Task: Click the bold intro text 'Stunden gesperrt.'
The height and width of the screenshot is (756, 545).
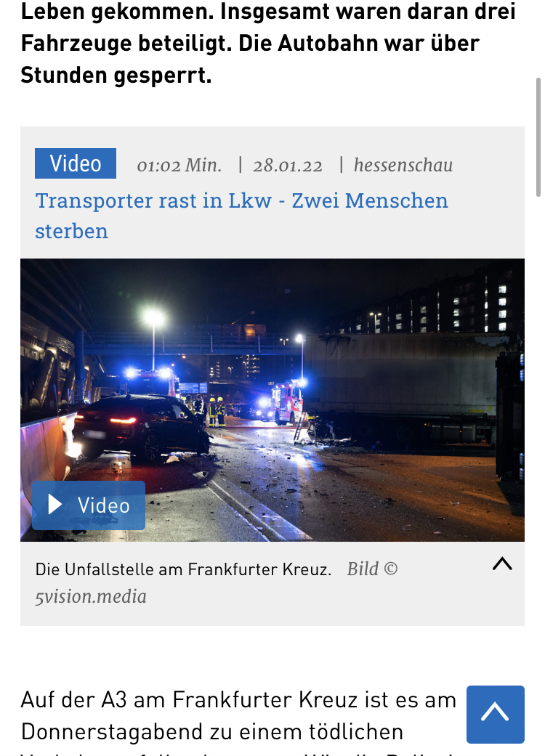Action: click(116, 76)
